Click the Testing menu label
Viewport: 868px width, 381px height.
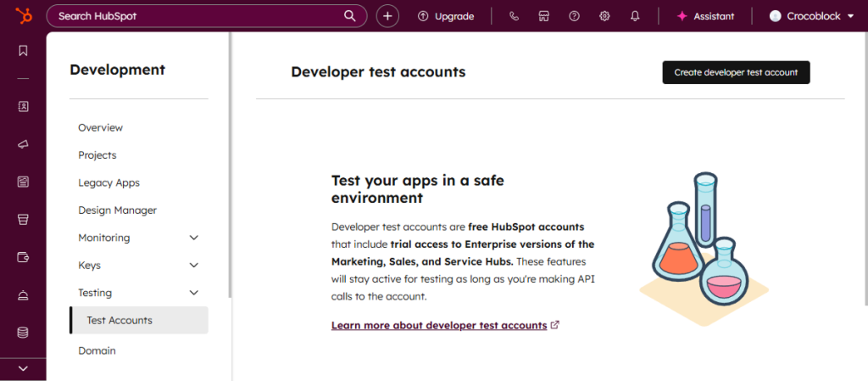[95, 293]
